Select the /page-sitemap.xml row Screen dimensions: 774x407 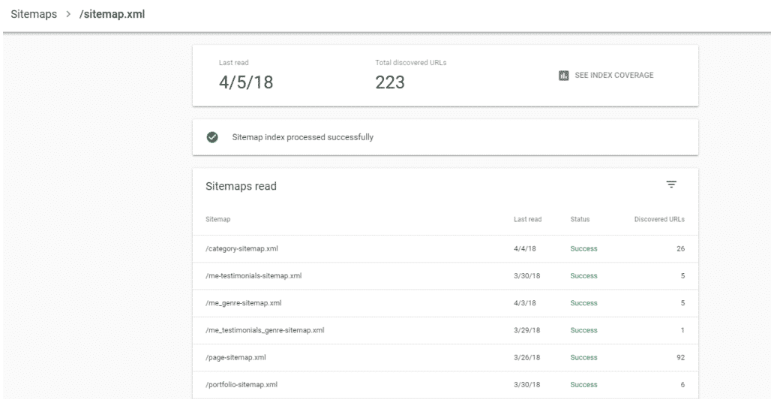click(445, 357)
